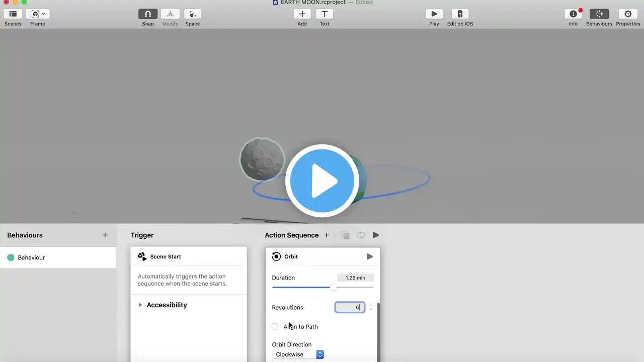644x362 pixels.
Task: Click the Scene Start trigger icon
Action: (x=142, y=256)
